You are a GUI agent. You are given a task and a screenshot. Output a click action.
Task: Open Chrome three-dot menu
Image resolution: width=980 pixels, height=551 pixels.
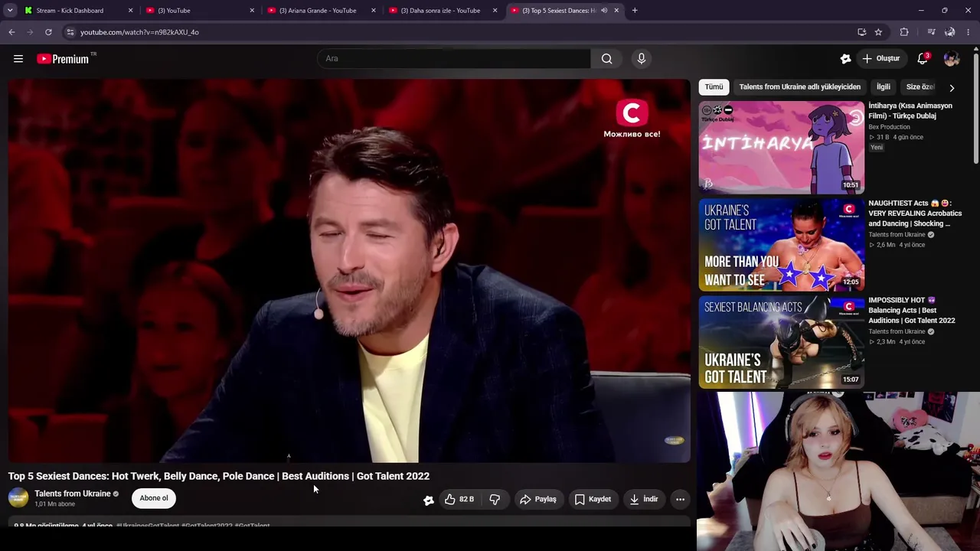[969, 32]
